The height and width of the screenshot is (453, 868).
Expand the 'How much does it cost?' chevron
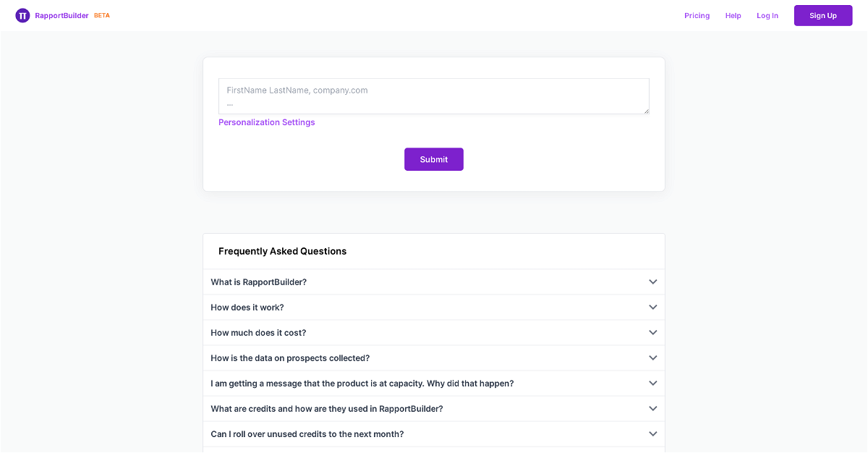(652, 333)
